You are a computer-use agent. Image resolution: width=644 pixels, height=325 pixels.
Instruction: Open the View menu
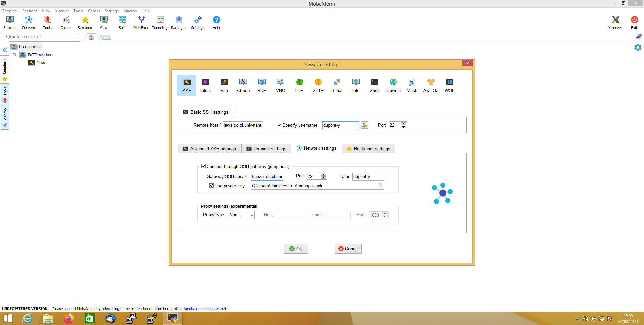(x=46, y=11)
